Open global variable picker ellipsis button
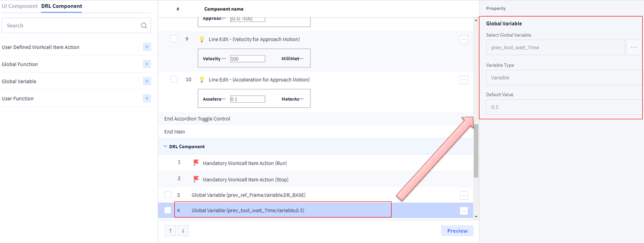This screenshot has height=243, width=644. 634,47
